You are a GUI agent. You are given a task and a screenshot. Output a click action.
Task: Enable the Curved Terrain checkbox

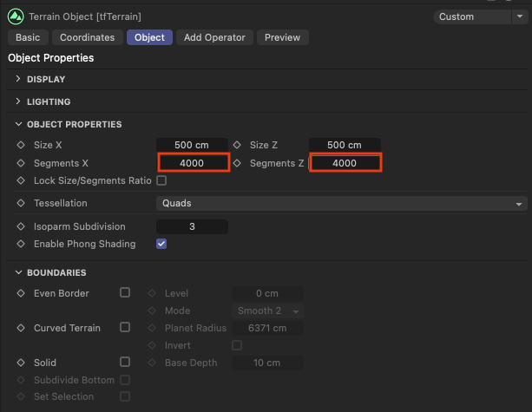[125, 327]
